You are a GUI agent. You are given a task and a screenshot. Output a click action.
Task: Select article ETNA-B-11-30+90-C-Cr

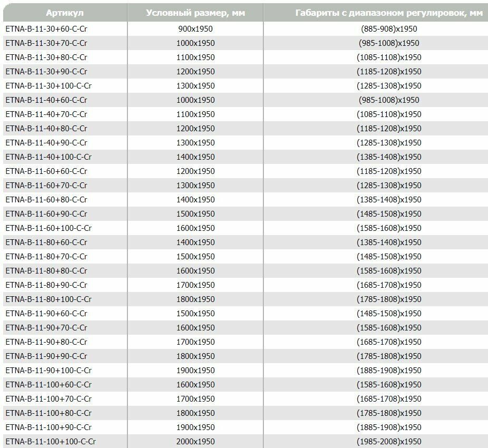click(46, 72)
